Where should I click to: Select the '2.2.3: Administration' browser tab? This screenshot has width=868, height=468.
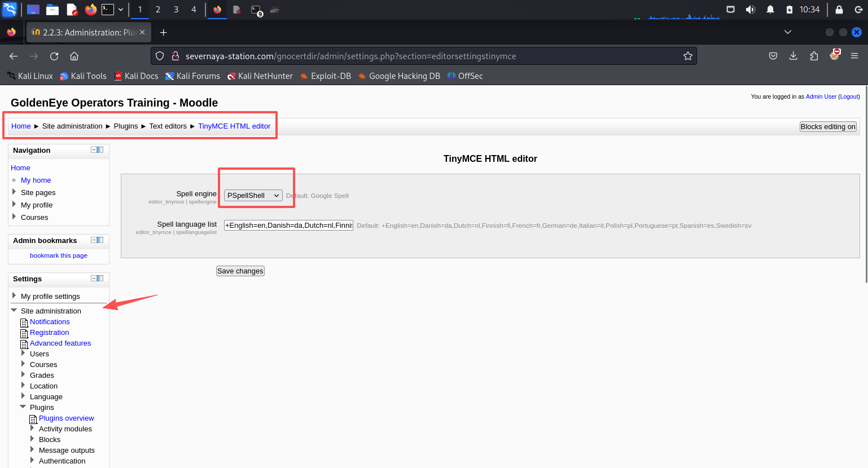pyautogui.click(x=89, y=32)
